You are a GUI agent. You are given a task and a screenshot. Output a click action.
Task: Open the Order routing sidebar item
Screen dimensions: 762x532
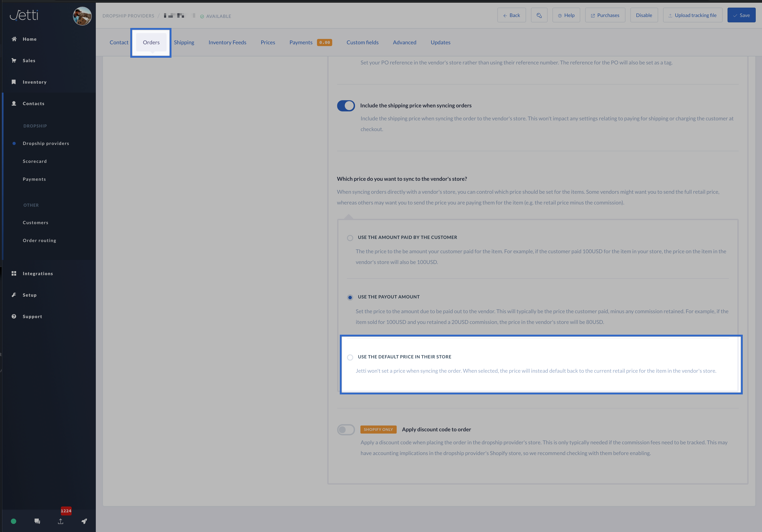39,240
